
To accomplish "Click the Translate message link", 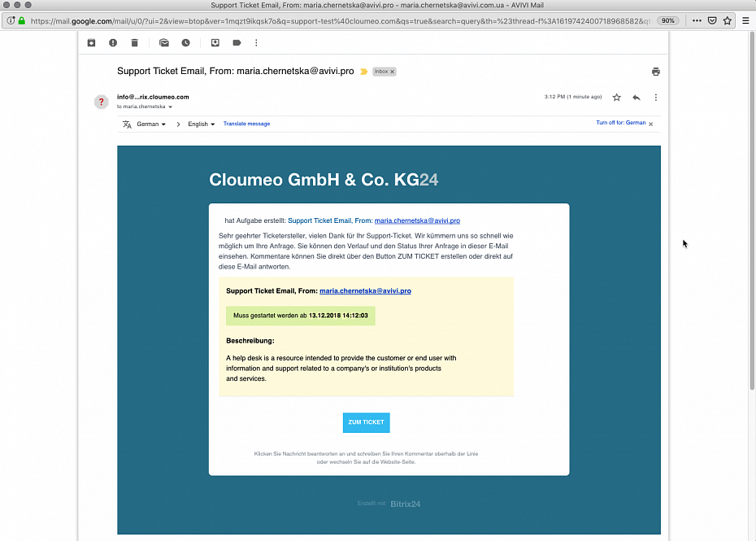I will 246,124.
